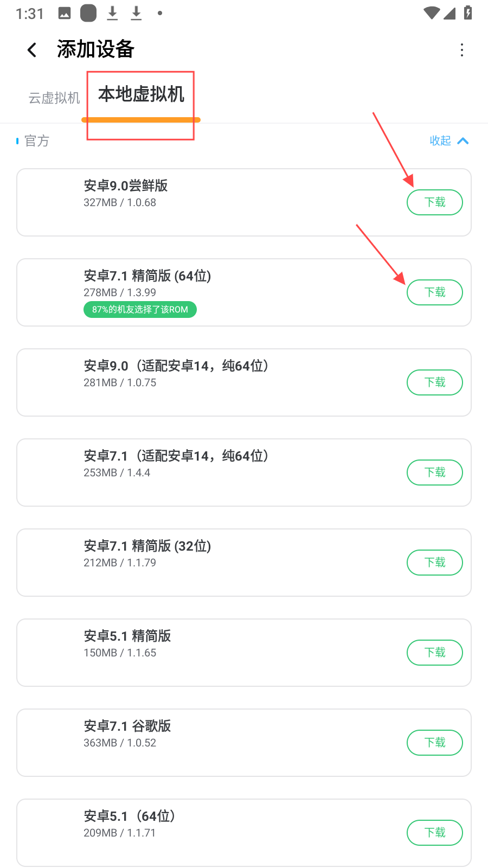Viewport: 488px width, 868px height.
Task: Tap the 安卓7.1 谷歌版 title text
Action: click(x=127, y=726)
